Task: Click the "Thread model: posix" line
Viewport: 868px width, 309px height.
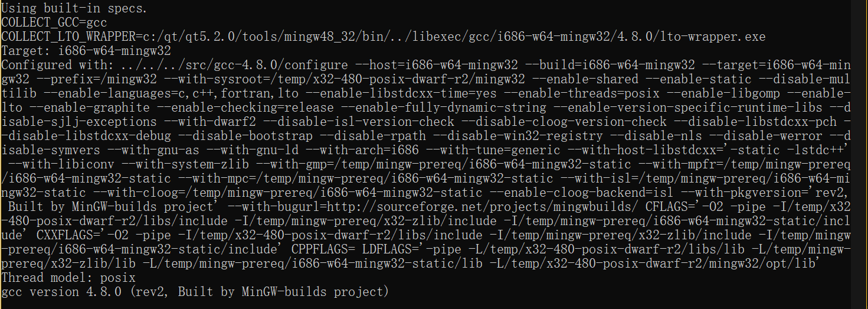Action: click(68, 278)
